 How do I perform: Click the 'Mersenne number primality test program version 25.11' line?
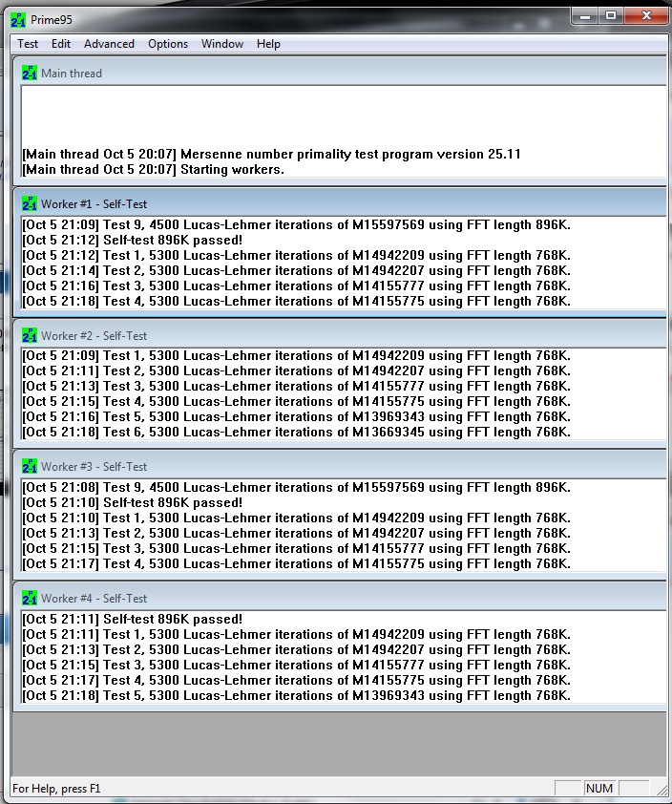point(272,155)
